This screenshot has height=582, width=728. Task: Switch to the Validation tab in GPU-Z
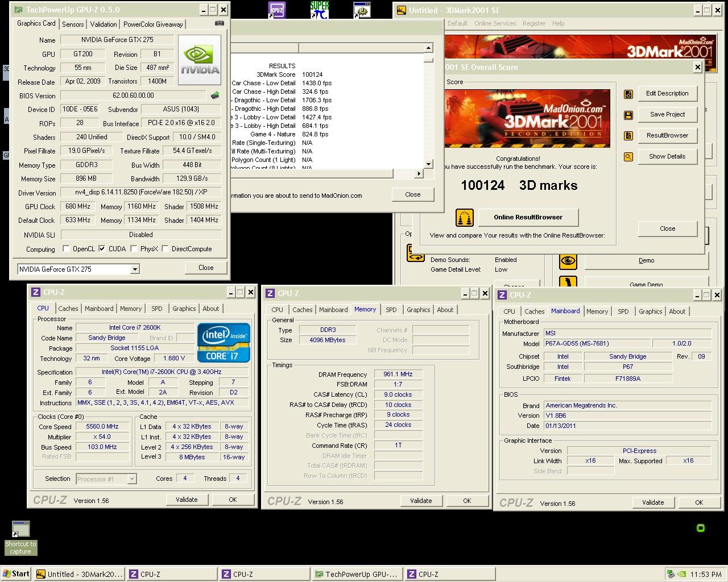tap(104, 24)
